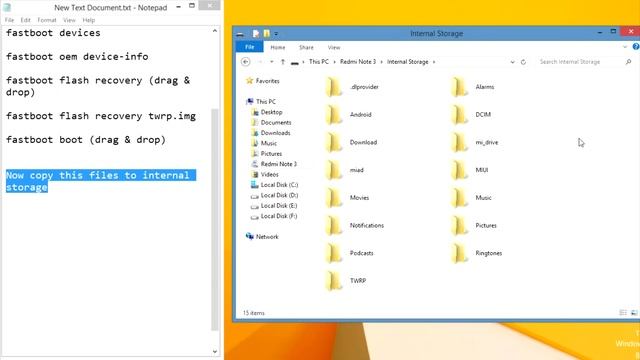Open Notepad View menu

click(69, 20)
